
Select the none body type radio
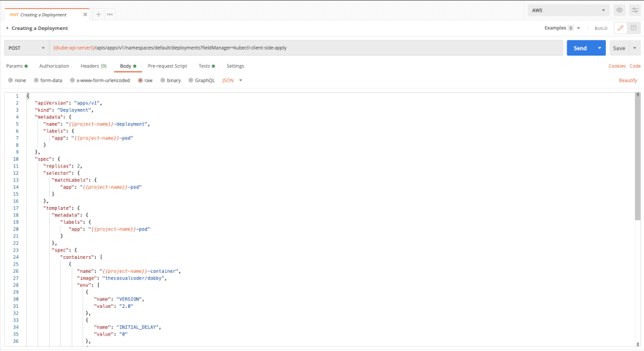(11, 80)
